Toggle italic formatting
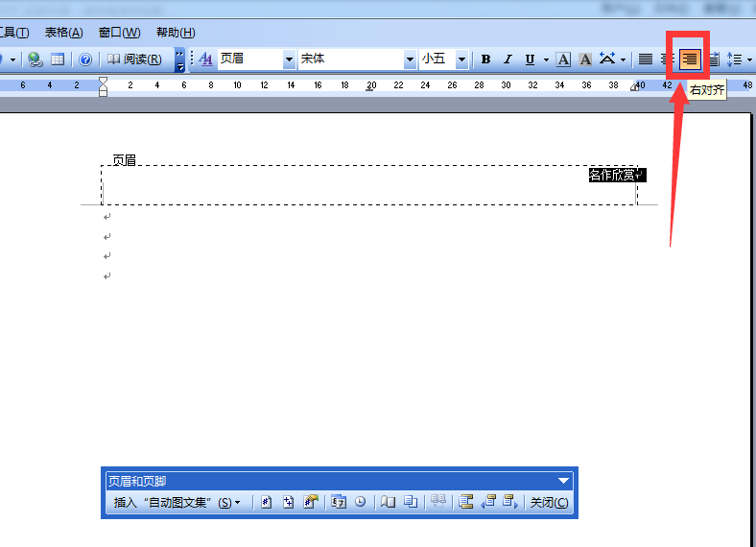This screenshot has height=547, width=756. click(508, 59)
